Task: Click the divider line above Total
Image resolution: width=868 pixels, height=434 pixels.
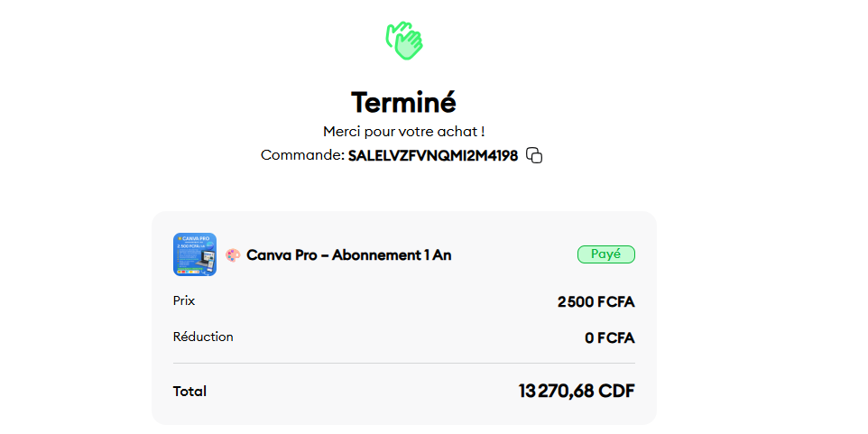Action: [404, 363]
